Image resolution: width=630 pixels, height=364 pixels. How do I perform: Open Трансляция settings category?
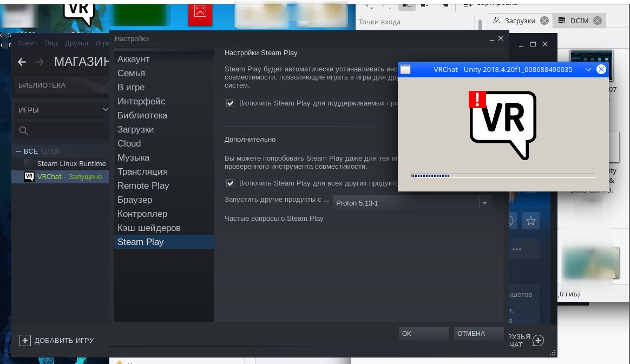click(163, 171)
